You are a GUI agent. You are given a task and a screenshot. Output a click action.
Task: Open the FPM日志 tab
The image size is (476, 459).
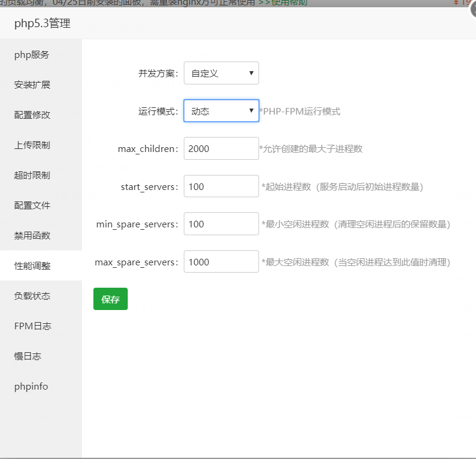(x=33, y=326)
